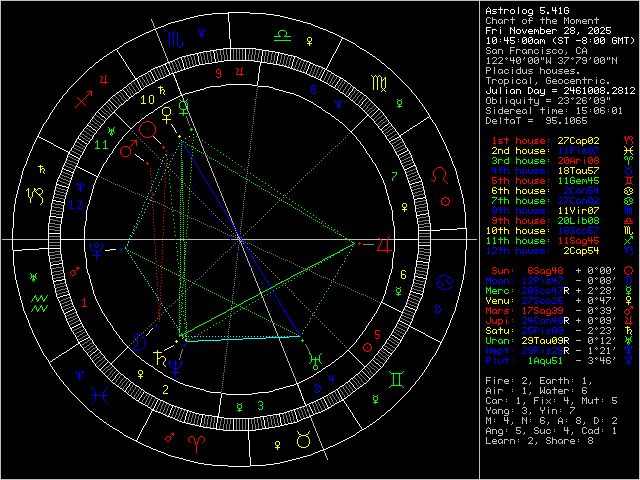Select the large yellow Venus planet glyph
The height and width of the screenshot is (480, 640).
point(167,115)
